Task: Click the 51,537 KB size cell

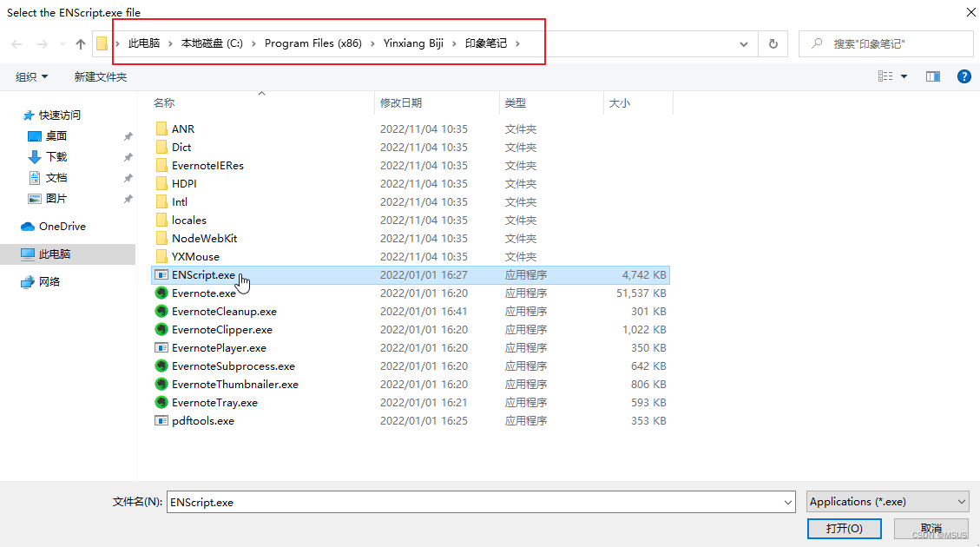Action: (641, 293)
